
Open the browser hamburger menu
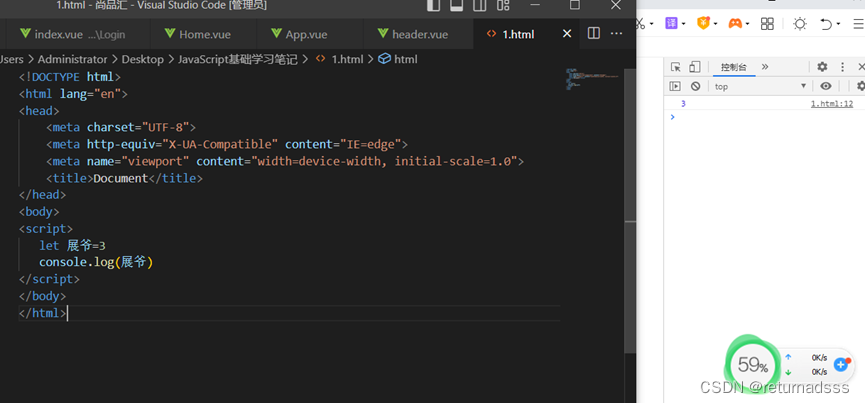point(859,24)
